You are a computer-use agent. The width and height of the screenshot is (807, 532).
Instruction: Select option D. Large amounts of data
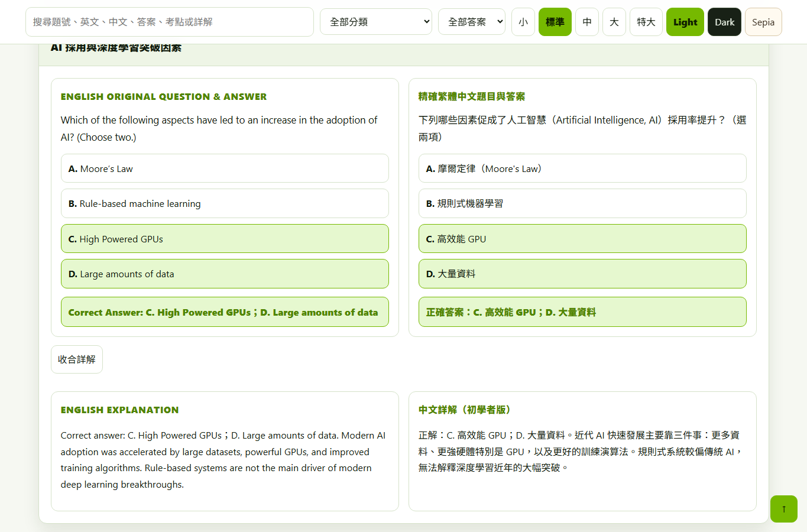[x=225, y=274]
